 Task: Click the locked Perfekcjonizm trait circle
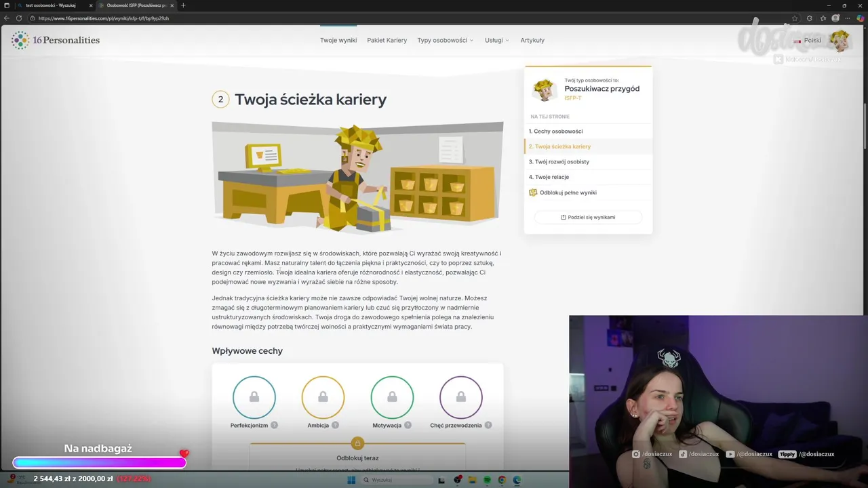(254, 397)
